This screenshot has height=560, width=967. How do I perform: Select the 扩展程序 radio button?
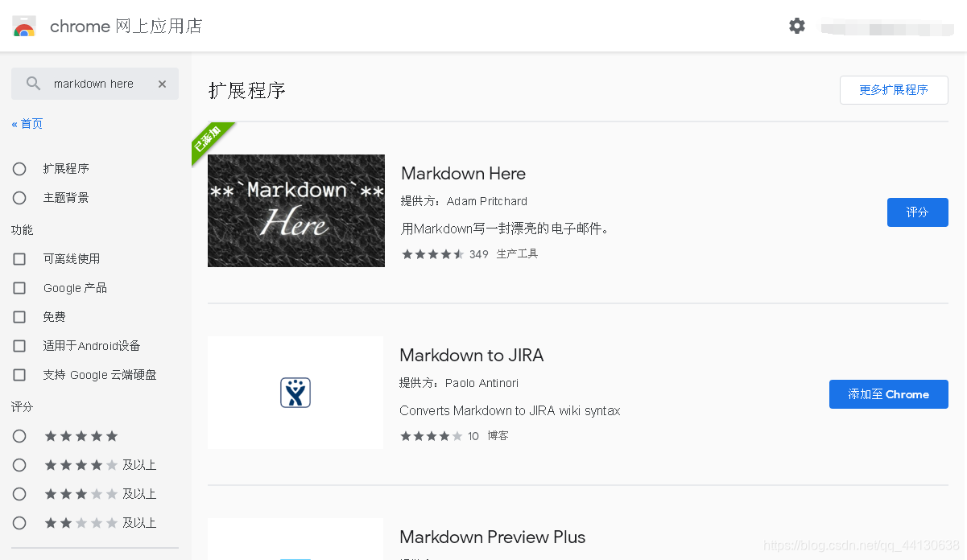coord(19,169)
